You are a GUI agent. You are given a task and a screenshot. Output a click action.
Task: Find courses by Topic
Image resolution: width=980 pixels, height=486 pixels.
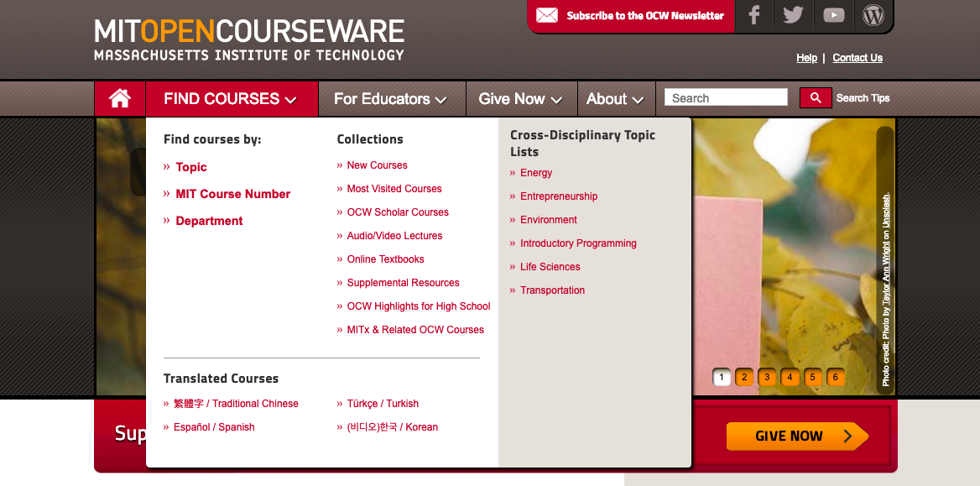tap(191, 167)
